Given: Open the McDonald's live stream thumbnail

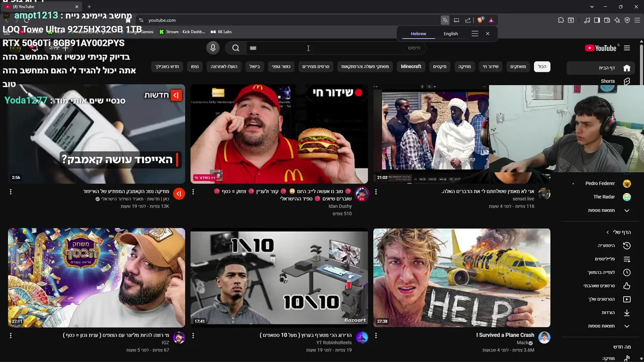Looking at the screenshot, I should click(279, 134).
